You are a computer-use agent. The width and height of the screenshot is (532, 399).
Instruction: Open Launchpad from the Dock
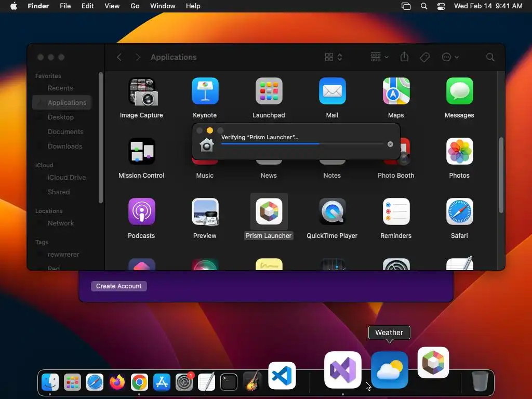click(72, 382)
